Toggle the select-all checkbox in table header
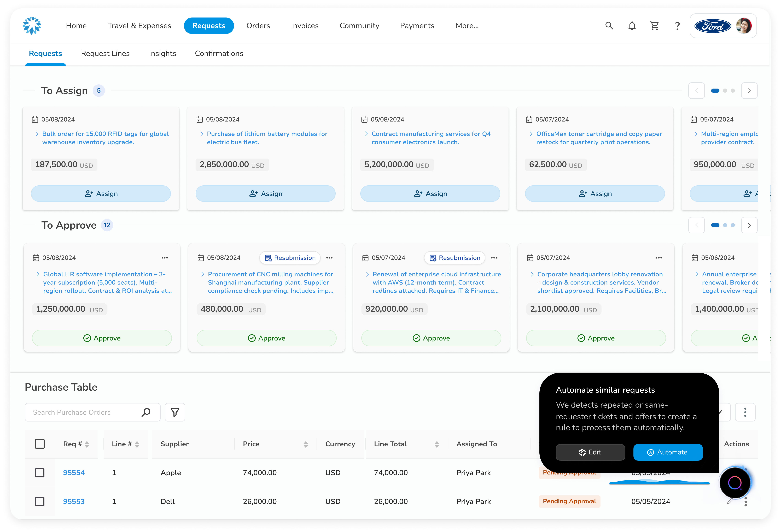The width and height of the screenshot is (781, 532). pyautogui.click(x=40, y=444)
